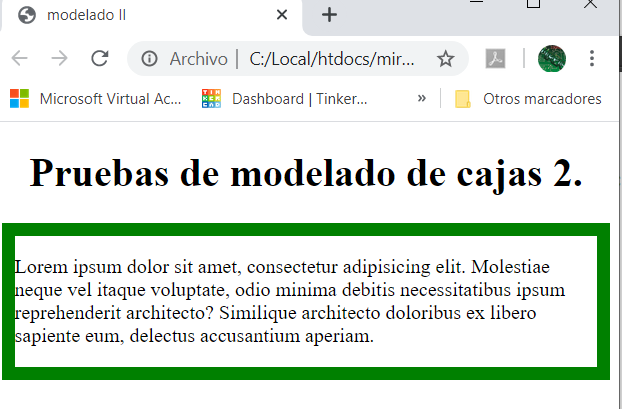
Task: Expand the hidden bookmarks chevron
Action: click(422, 98)
